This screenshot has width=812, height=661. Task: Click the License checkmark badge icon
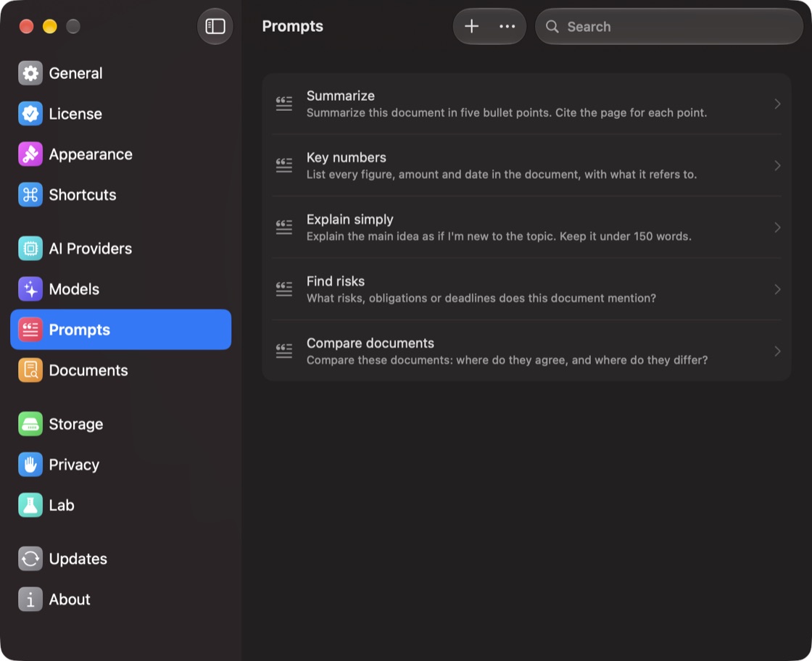30,113
